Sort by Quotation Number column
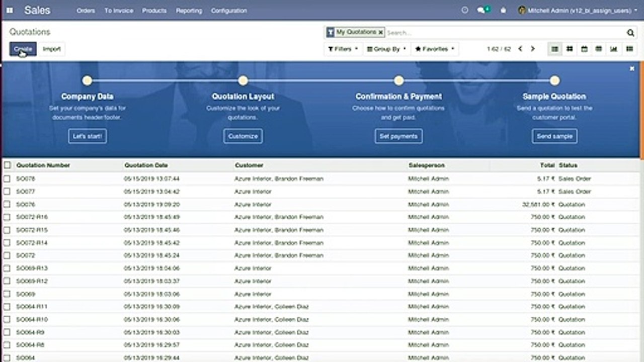Image resolution: width=644 pixels, height=362 pixels. (43, 165)
